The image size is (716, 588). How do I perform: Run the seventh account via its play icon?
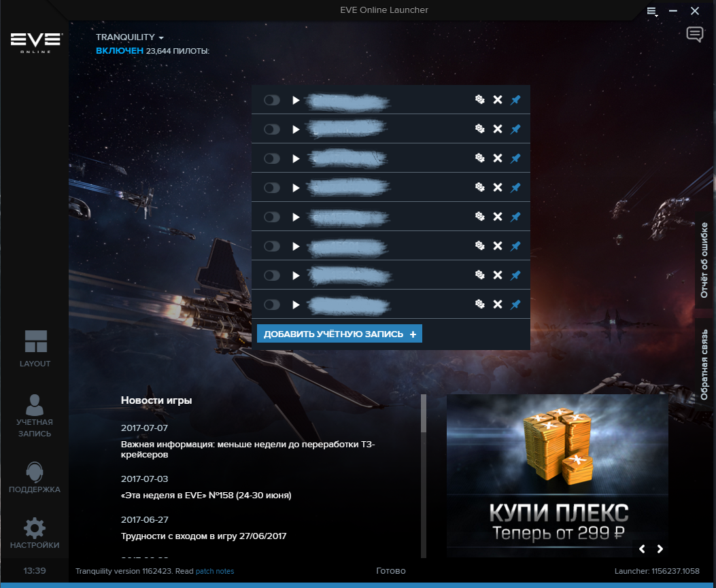[296, 275]
